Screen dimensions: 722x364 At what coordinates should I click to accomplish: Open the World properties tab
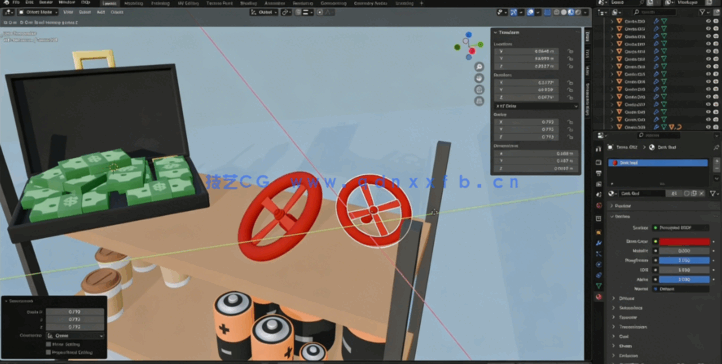[x=599, y=206]
